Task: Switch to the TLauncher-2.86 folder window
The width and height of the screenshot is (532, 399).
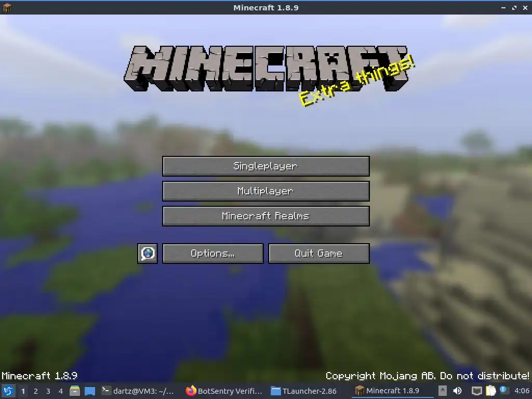Action: point(304,391)
